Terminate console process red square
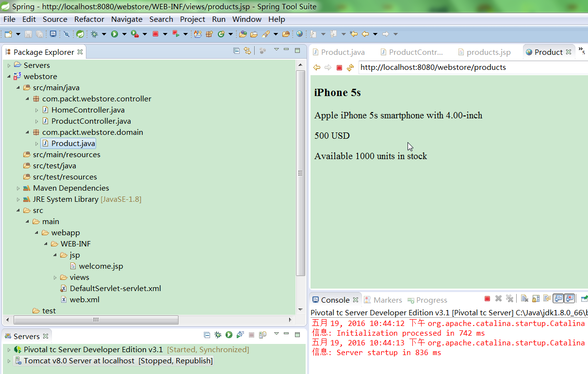Screen dimensions: 588x374 [487, 299]
